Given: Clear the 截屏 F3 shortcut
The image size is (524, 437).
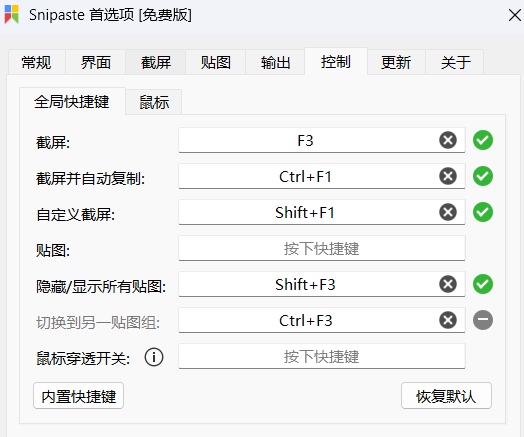Looking at the screenshot, I should coord(448,140).
